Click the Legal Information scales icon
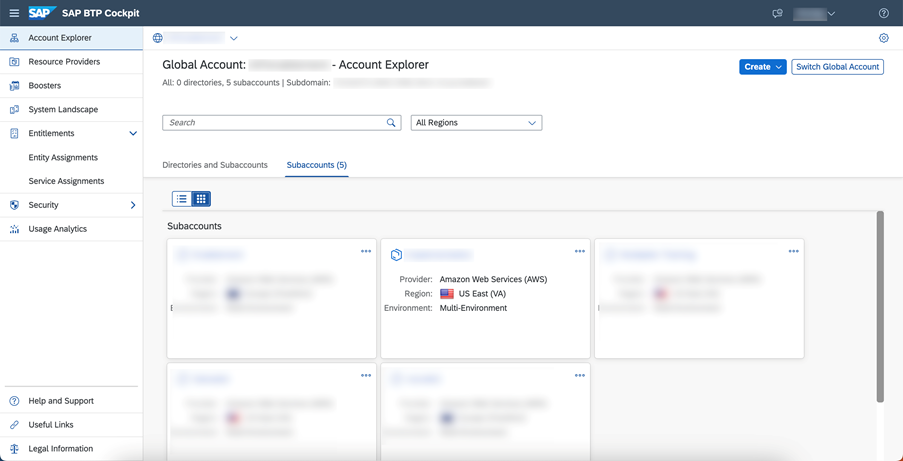This screenshot has height=461, width=903. (15, 448)
